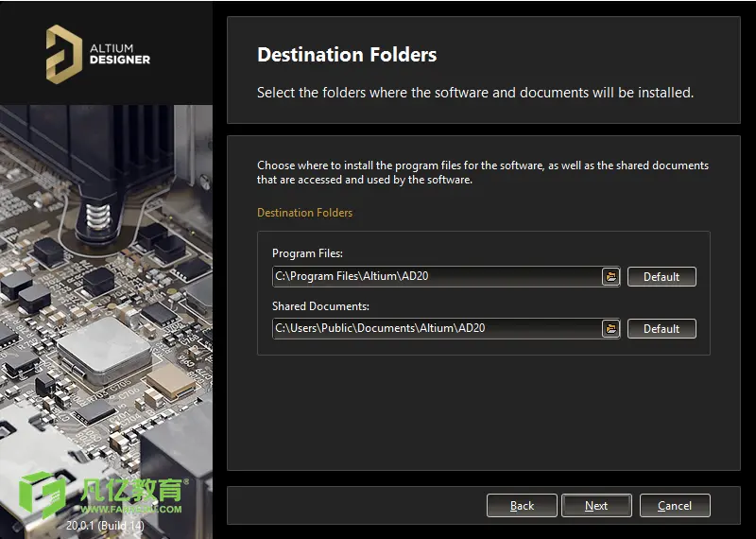
Task: Click the 'Select the folders where' subtitle
Action: pos(475,93)
